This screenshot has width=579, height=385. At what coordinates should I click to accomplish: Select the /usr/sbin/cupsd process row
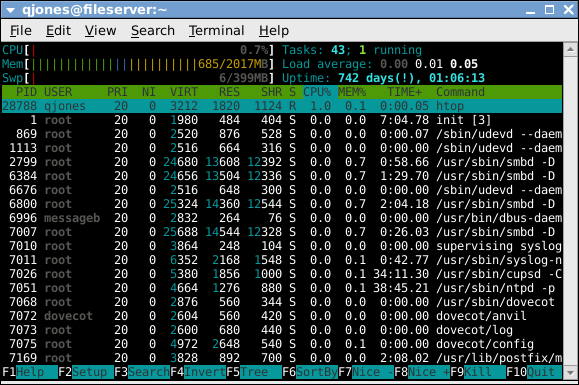(282, 274)
